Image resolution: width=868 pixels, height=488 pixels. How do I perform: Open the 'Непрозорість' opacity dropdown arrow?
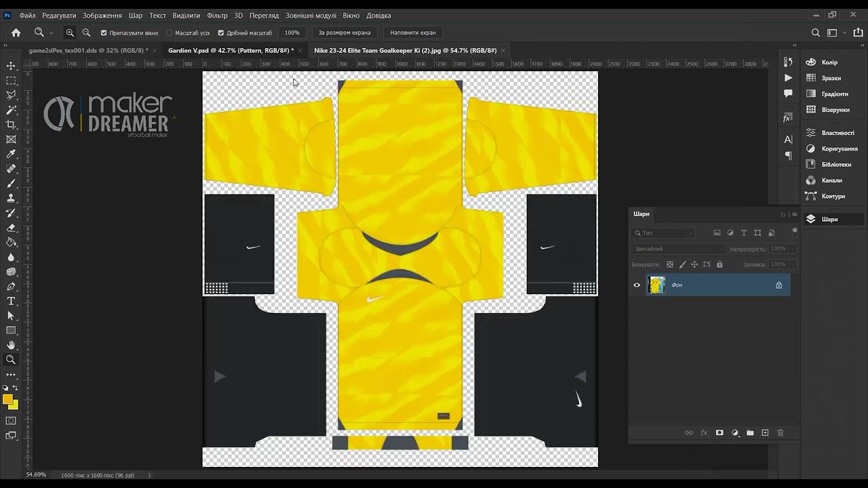[793, 249]
